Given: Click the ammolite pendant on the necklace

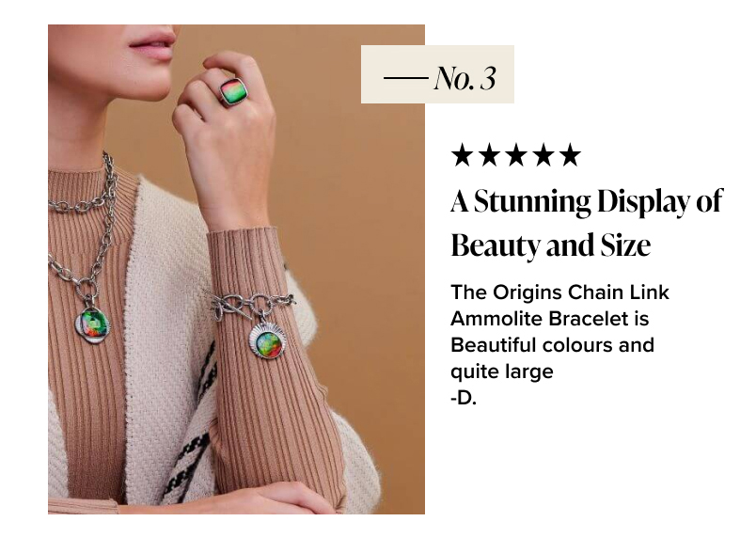Looking at the screenshot, I should 92,324.
